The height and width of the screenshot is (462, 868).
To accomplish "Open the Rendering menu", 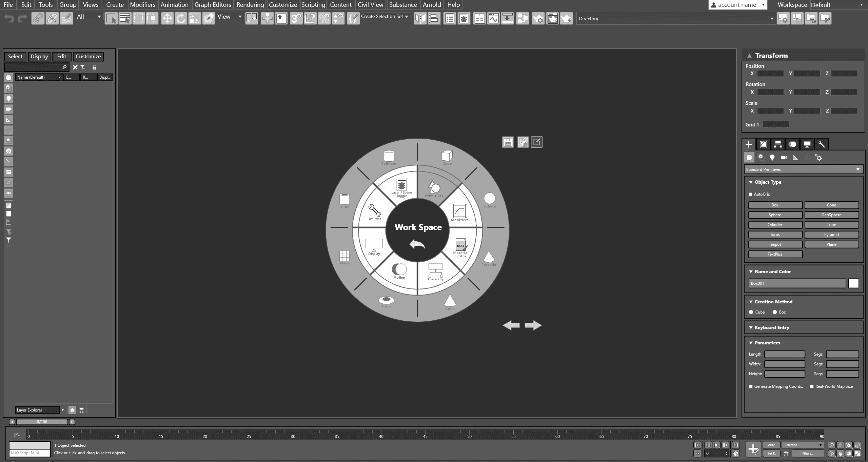I will pos(250,5).
